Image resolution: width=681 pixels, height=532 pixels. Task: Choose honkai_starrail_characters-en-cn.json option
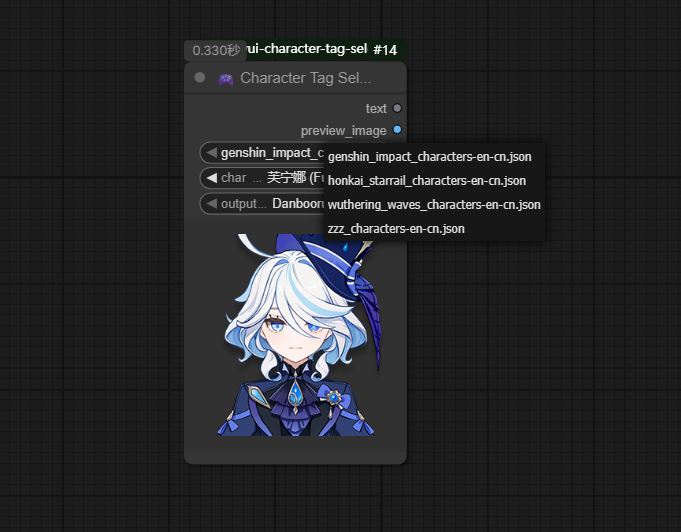[x=434, y=181]
